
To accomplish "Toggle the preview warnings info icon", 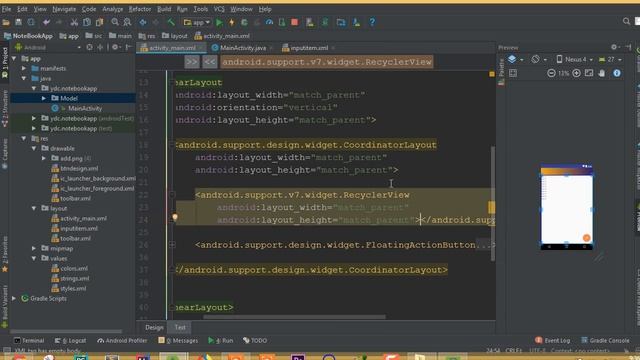I will 617,73.
